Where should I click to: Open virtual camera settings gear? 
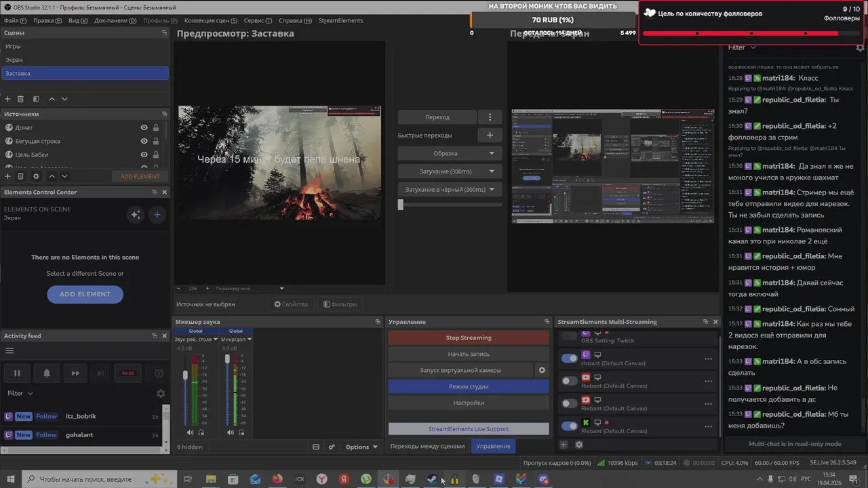click(542, 370)
